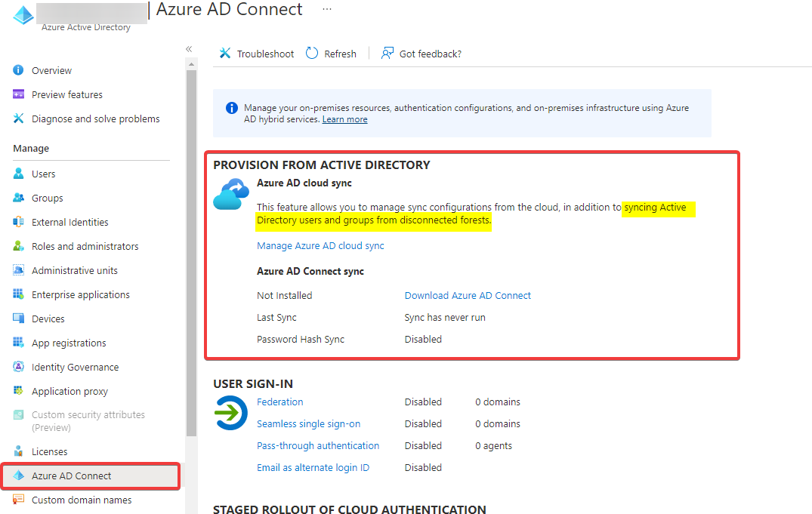The image size is (812, 514).
Task: Open Preview features in the sidebar
Action: pos(66,95)
